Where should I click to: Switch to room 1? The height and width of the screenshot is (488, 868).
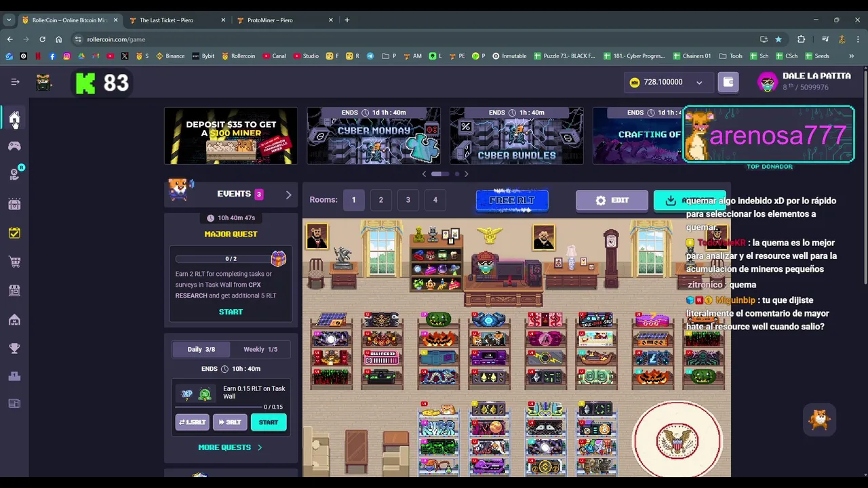(x=353, y=200)
